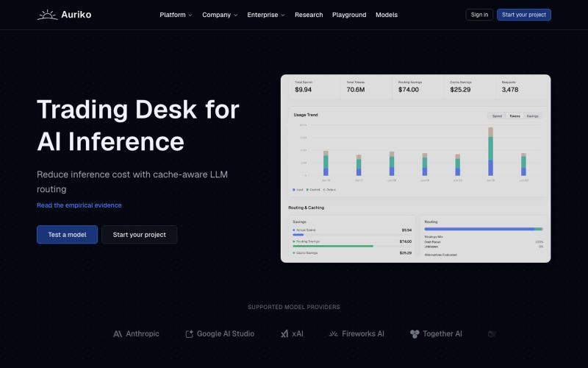The width and height of the screenshot is (588, 368).
Task: Click Supported Model Providers label
Action: coord(293,307)
